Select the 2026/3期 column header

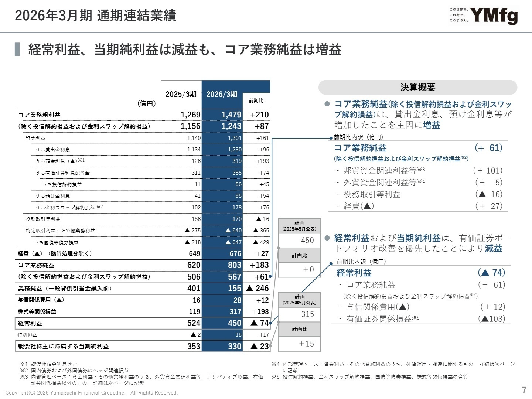[x=222, y=94]
